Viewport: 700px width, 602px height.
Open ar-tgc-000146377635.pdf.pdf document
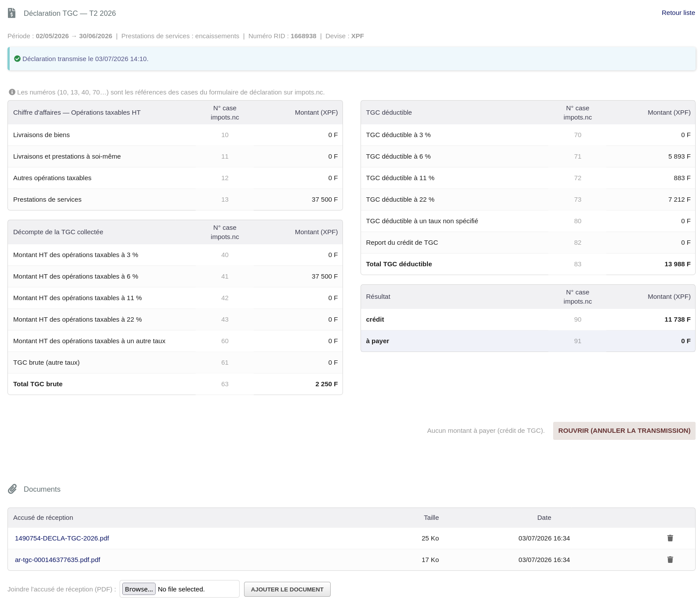(58, 560)
